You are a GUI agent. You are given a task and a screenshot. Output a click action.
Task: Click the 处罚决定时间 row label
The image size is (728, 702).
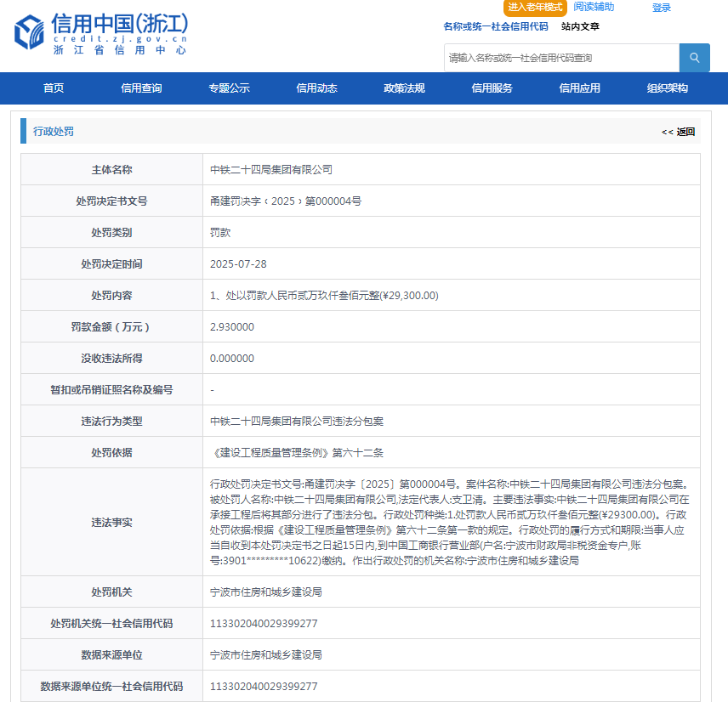pyautogui.click(x=112, y=264)
